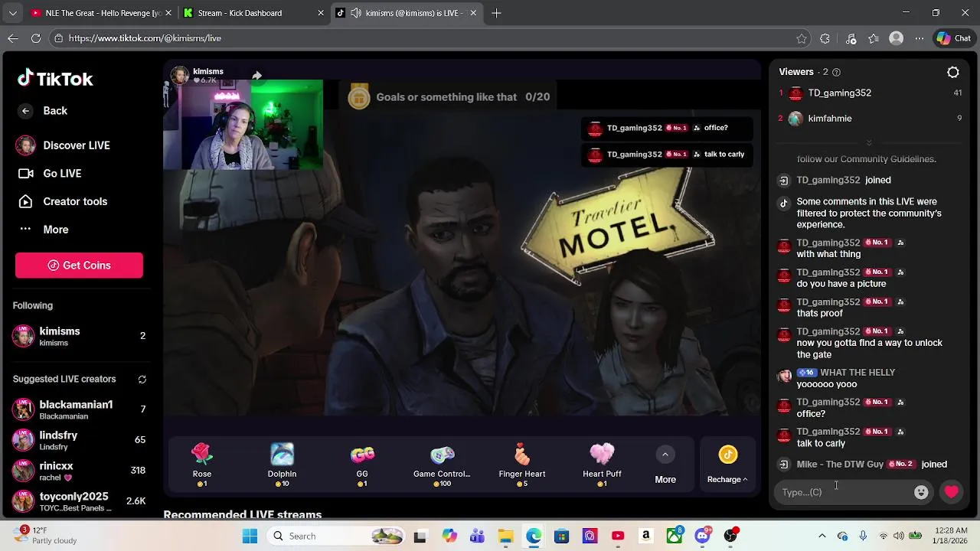The height and width of the screenshot is (551, 980).
Task: Click 'WHAT THE HELLY' chat username
Action: (x=857, y=373)
